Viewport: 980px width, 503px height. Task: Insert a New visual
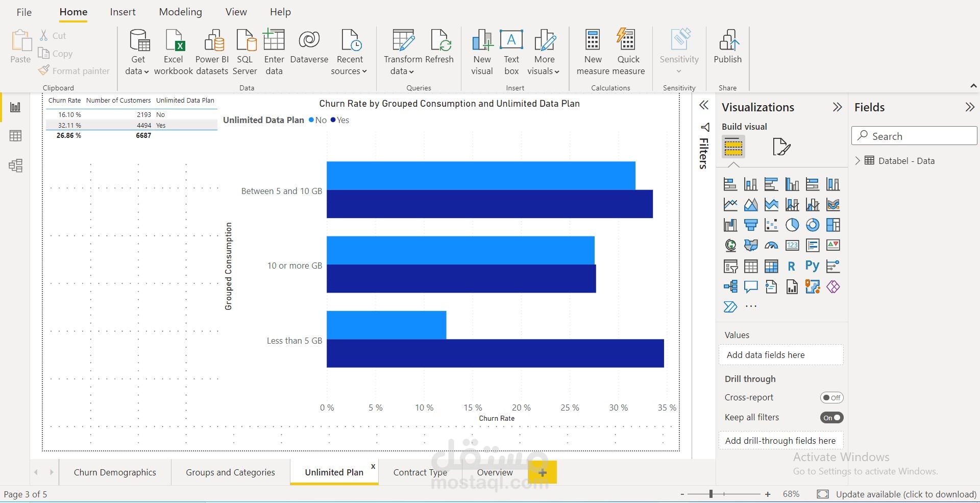click(482, 52)
